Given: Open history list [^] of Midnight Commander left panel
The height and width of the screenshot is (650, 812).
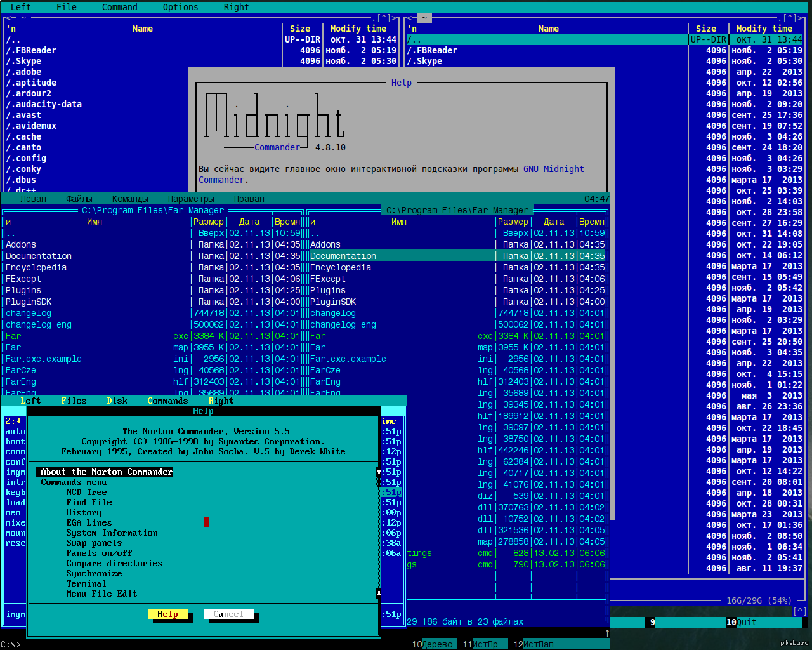Looking at the screenshot, I should (384, 18).
